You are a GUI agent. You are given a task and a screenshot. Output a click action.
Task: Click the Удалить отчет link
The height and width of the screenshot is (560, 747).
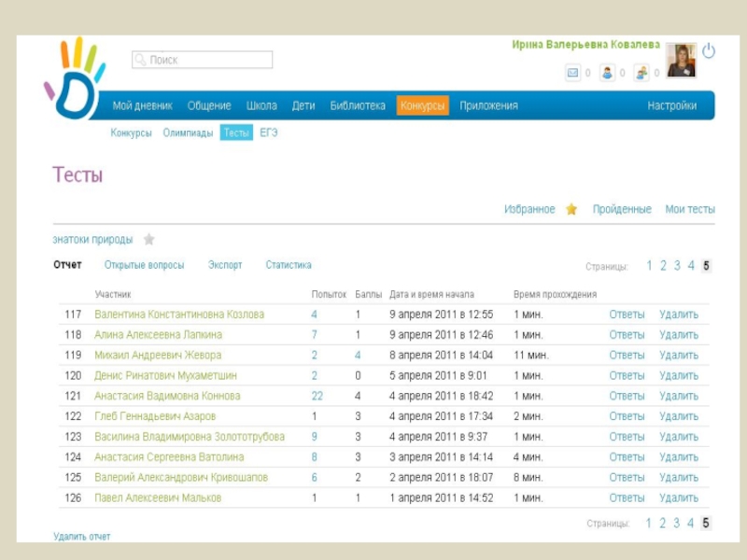82,537
